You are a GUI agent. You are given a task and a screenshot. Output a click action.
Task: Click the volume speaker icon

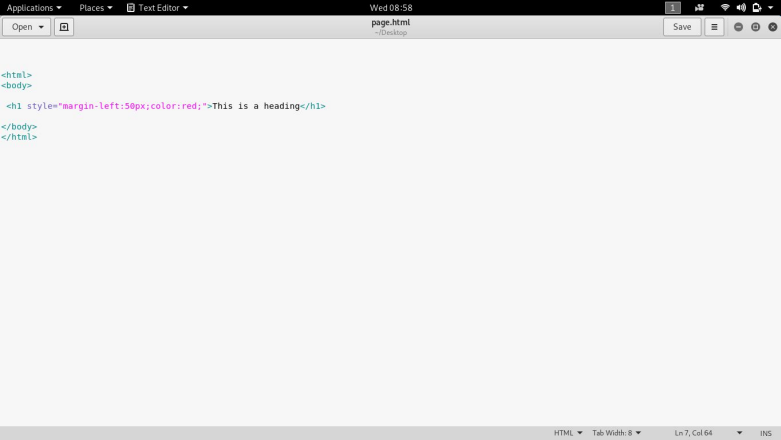point(741,7)
